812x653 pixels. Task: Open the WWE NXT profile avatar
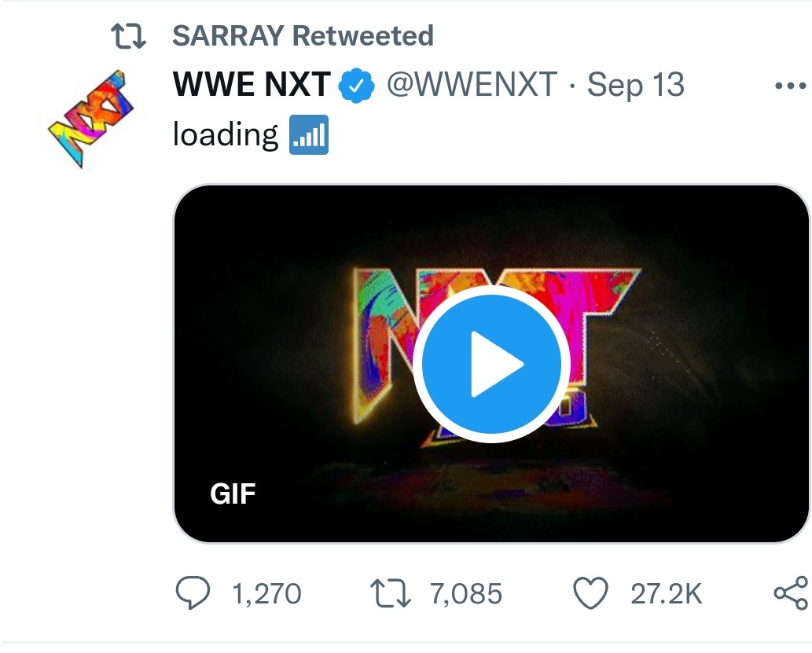91,116
